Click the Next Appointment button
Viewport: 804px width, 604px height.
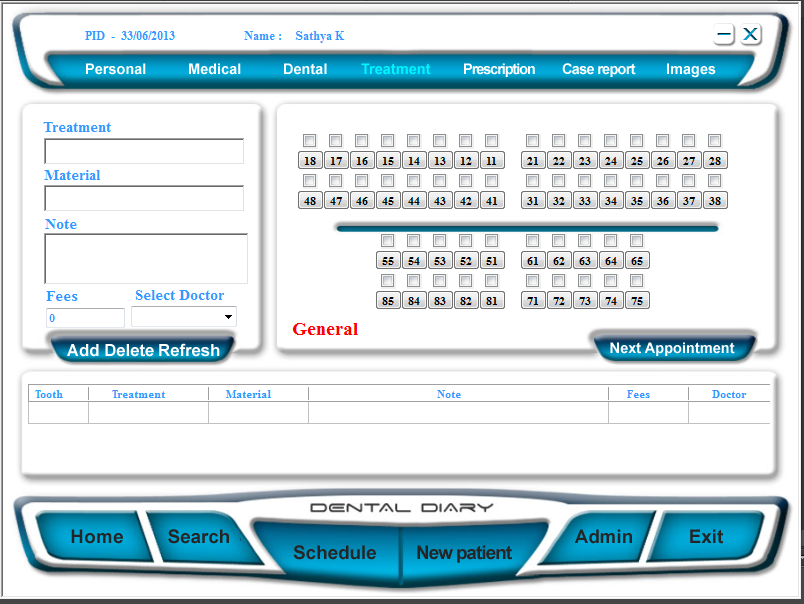tap(671, 348)
